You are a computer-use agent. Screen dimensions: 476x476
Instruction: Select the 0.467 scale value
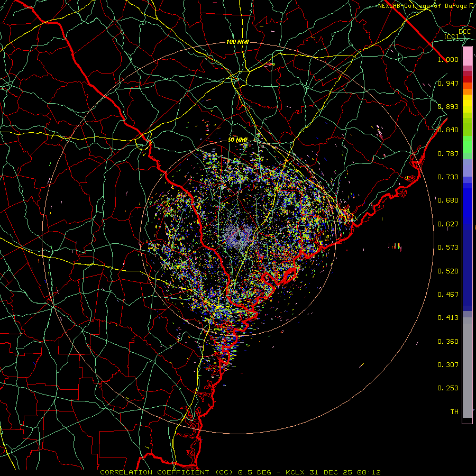coord(448,295)
